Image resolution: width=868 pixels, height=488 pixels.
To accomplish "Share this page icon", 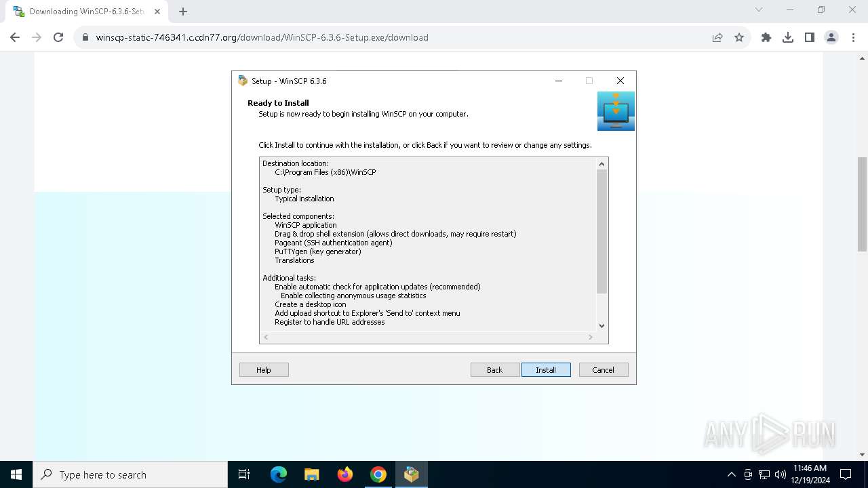I will [x=717, y=37].
